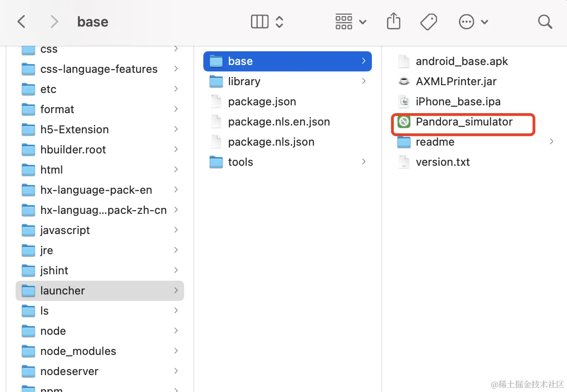The image size is (567, 392).
Task: Open the more actions ellipsis menu
Action: (x=474, y=22)
